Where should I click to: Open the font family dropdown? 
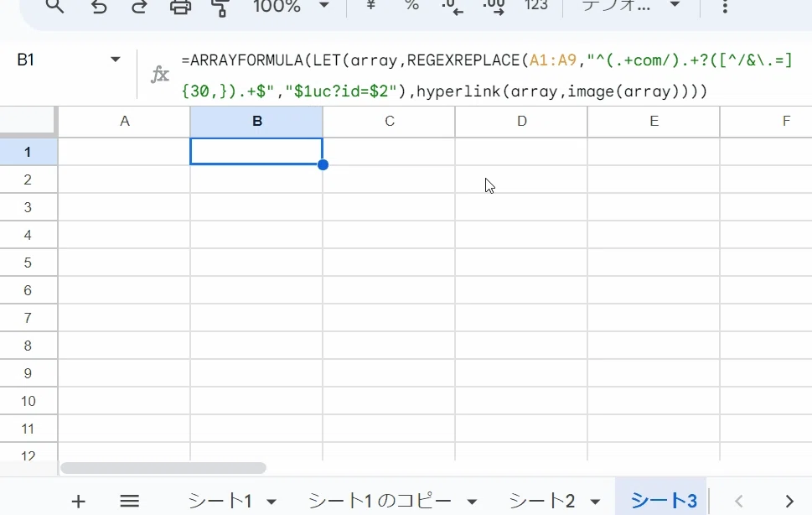point(631,6)
